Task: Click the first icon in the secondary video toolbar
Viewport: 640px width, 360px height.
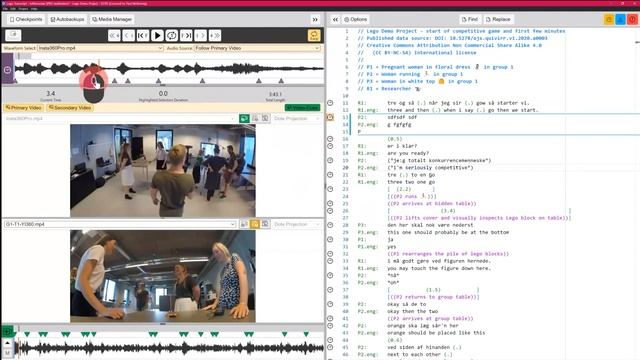Action: click(244, 224)
